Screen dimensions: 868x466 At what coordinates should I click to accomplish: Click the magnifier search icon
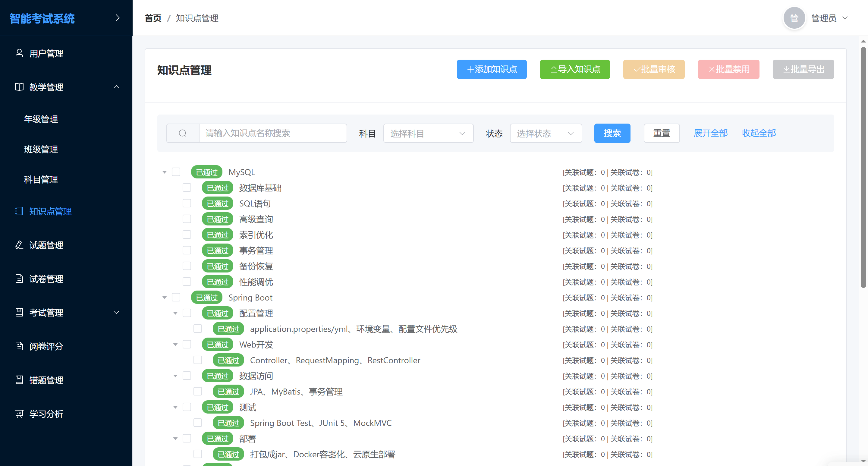click(183, 133)
